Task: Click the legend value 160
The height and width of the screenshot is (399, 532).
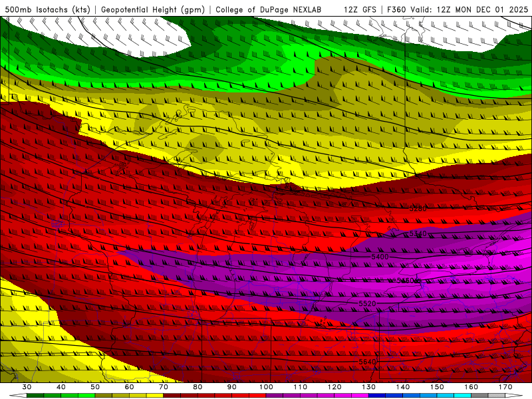Action: (x=471, y=387)
